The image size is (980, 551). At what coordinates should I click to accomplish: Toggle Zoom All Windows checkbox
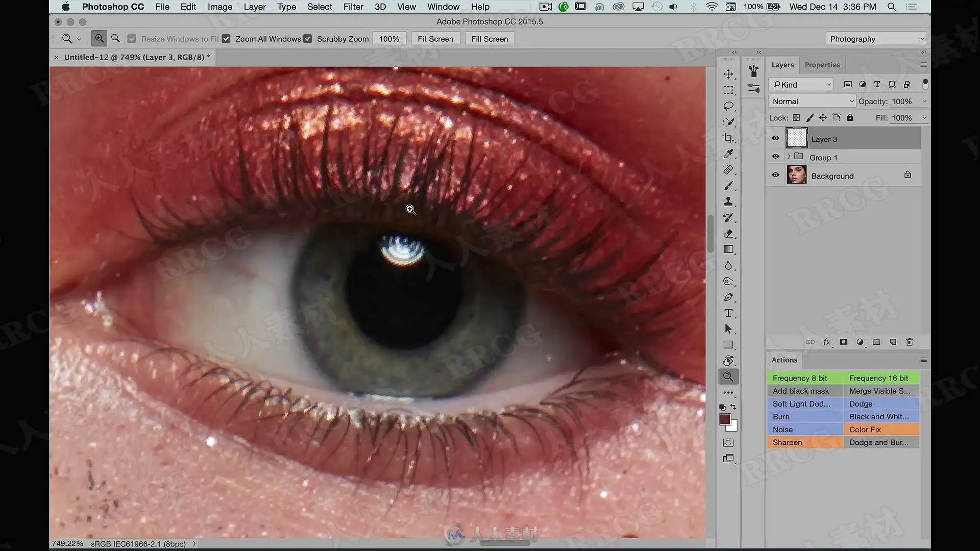pos(226,39)
